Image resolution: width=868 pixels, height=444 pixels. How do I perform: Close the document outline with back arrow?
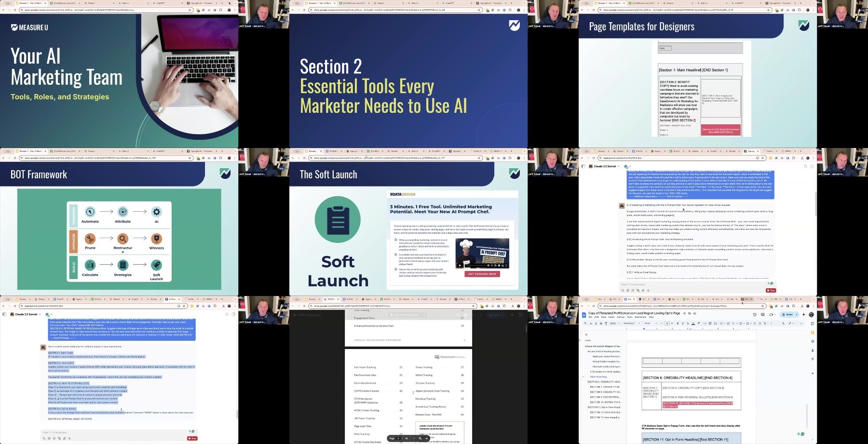(586, 335)
